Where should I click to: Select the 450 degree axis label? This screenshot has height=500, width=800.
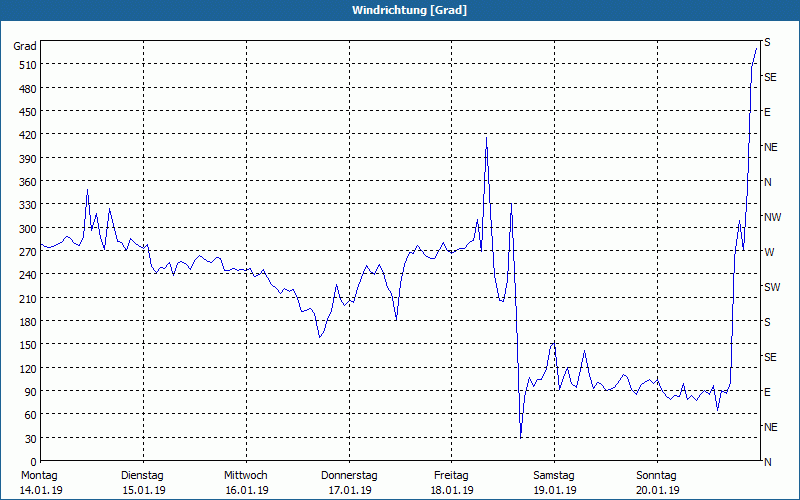pos(29,112)
